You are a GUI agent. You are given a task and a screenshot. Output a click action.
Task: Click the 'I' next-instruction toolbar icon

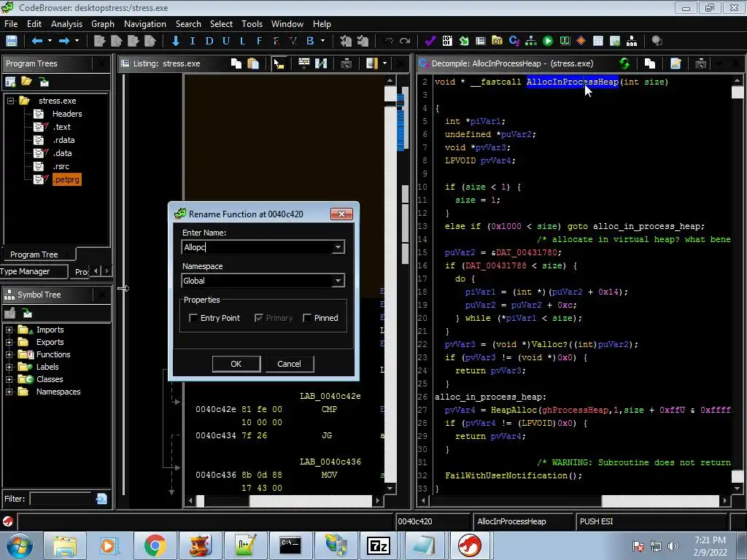click(x=193, y=41)
